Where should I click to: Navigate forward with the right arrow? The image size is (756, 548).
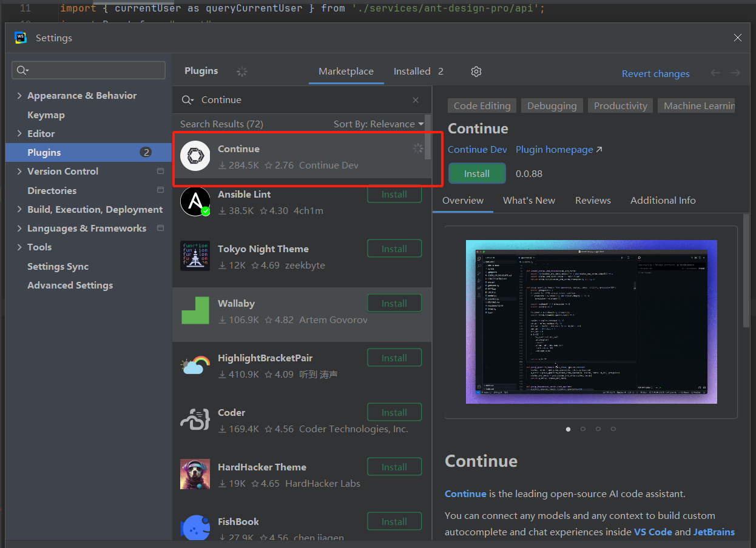(x=735, y=73)
